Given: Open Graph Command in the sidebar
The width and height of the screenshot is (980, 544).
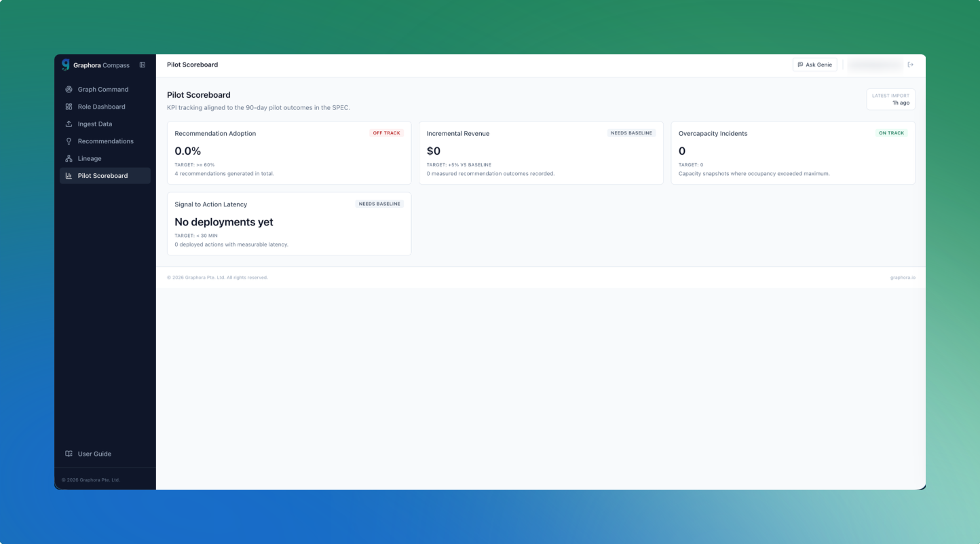Looking at the screenshot, I should point(105,90).
